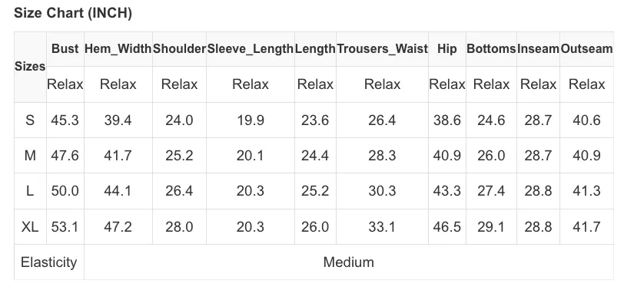644x290 pixels.
Task: Select the 41.7 outseam value for XL
Action: point(586,226)
